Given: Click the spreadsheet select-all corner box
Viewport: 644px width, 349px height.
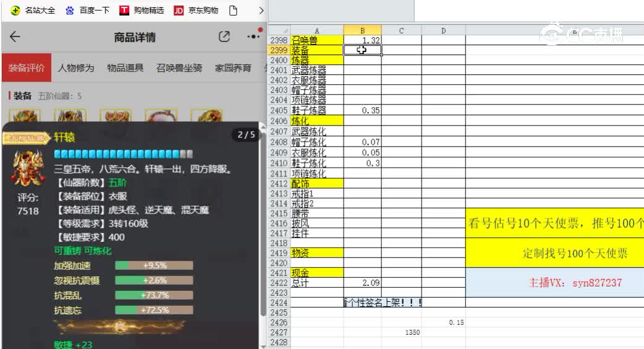Looking at the screenshot, I should pos(279,30).
